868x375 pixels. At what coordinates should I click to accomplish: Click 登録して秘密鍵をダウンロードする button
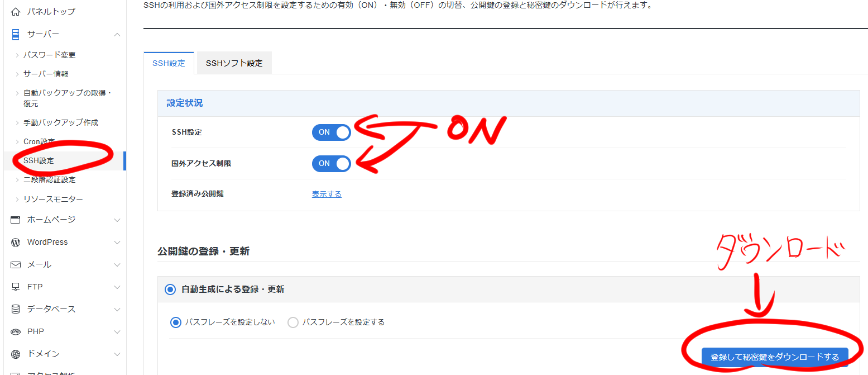[x=774, y=357]
